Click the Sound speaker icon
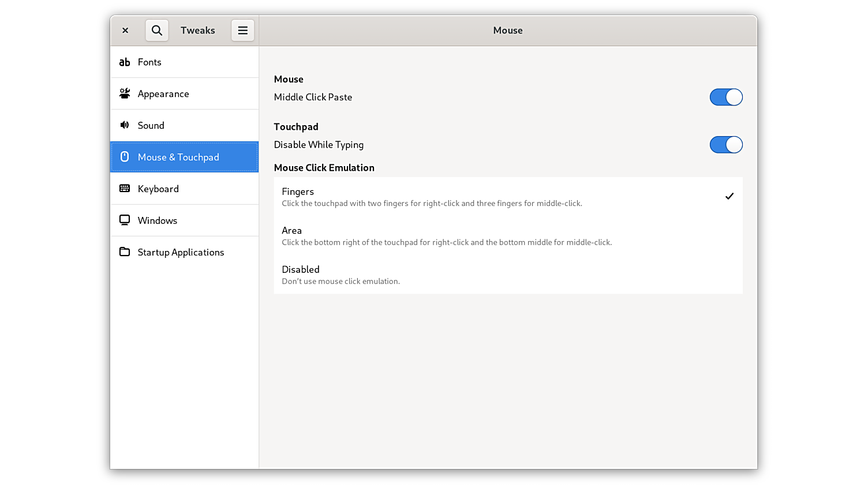 tap(125, 125)
